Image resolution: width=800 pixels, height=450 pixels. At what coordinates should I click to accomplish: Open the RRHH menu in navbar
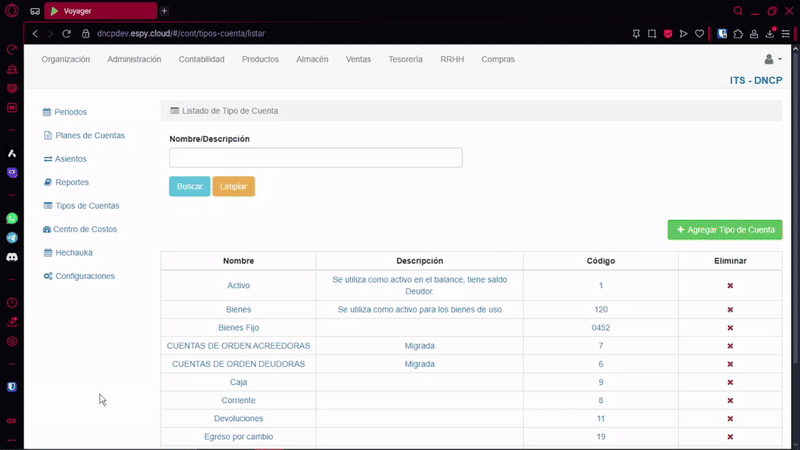[x=452, y=60]
